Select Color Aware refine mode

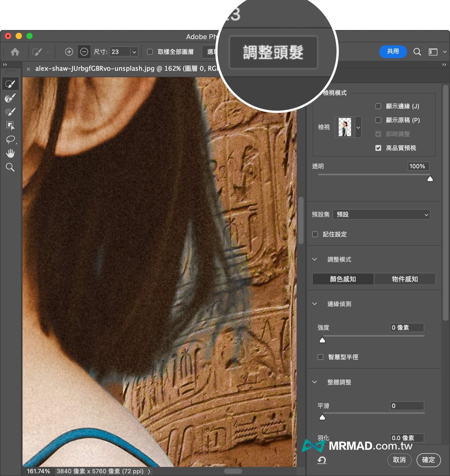tap(343, 279)
